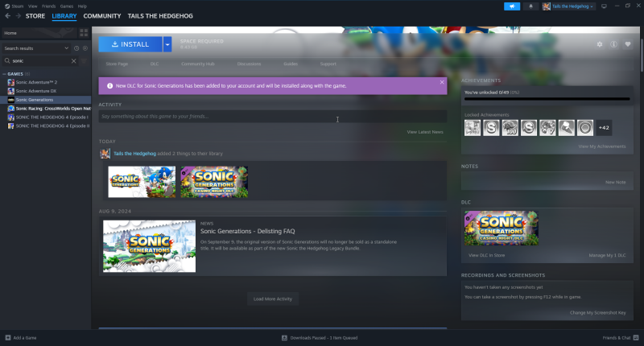Image resolution: width=644 pixels, height=346 pixels.
Task: Select SONIC THE HEDGEHOG 4 Episode I
Action: (x=45, y=117)
